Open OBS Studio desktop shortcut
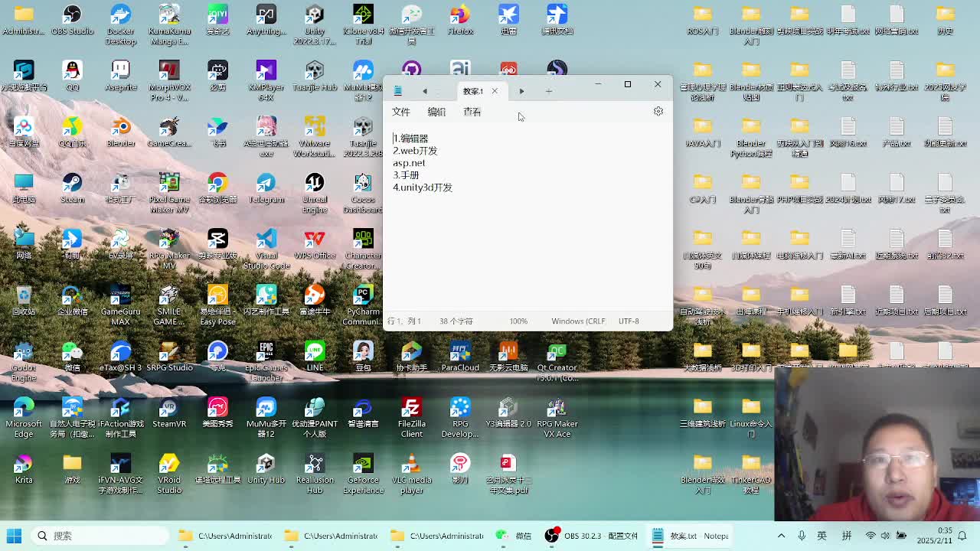Image resolution: width=980 pixels, height=551 pixels. (72, 21)
